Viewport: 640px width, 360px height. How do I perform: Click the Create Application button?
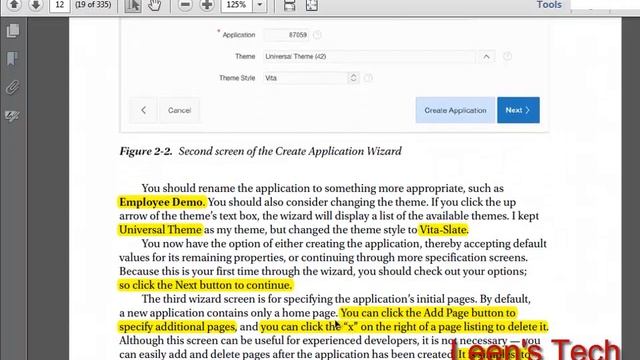[455, 110]
